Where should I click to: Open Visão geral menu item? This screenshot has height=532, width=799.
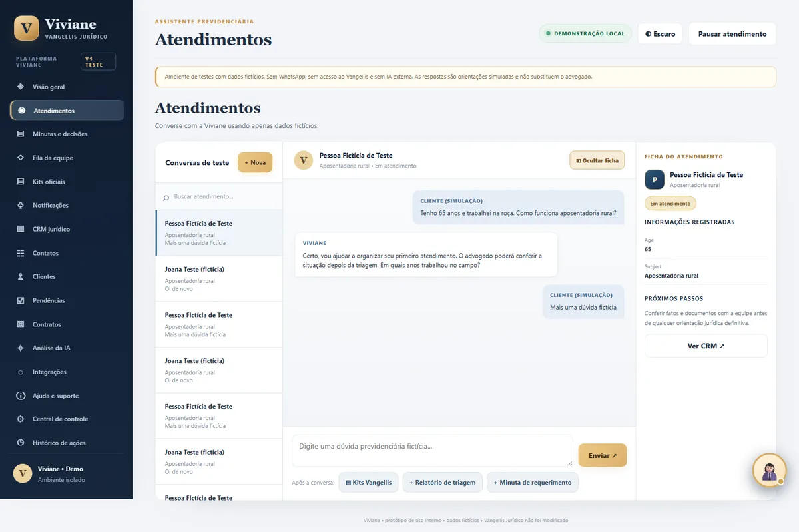click(x=67, y=87)
